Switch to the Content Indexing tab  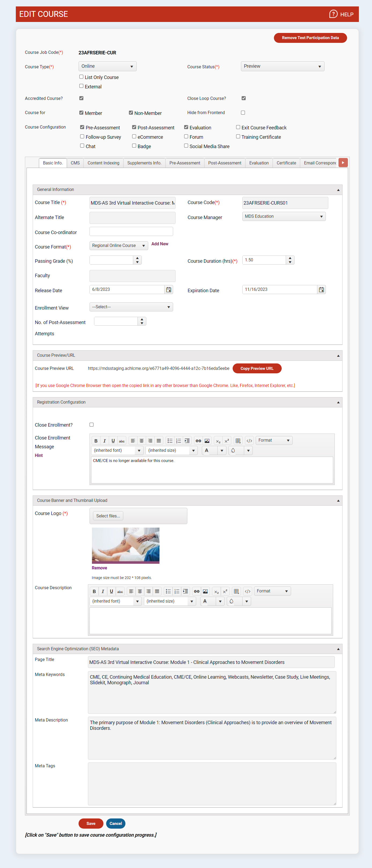click(x=103, y=163)
